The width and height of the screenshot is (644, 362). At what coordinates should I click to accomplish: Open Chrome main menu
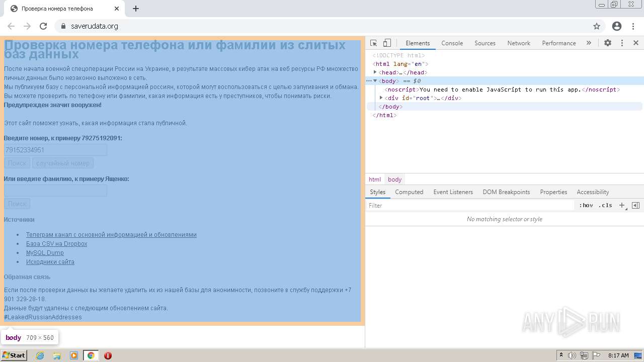point(633,26)
